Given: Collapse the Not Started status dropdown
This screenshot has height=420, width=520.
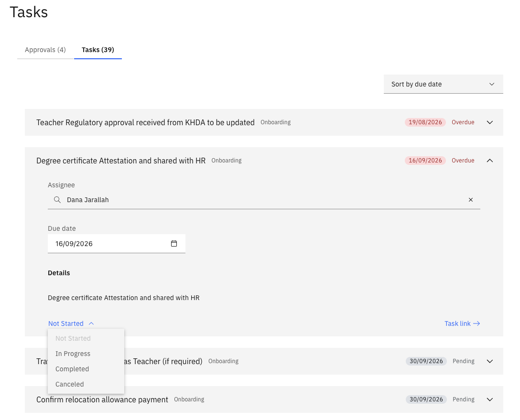Looking at the screenshot, I should coord(71,323).
